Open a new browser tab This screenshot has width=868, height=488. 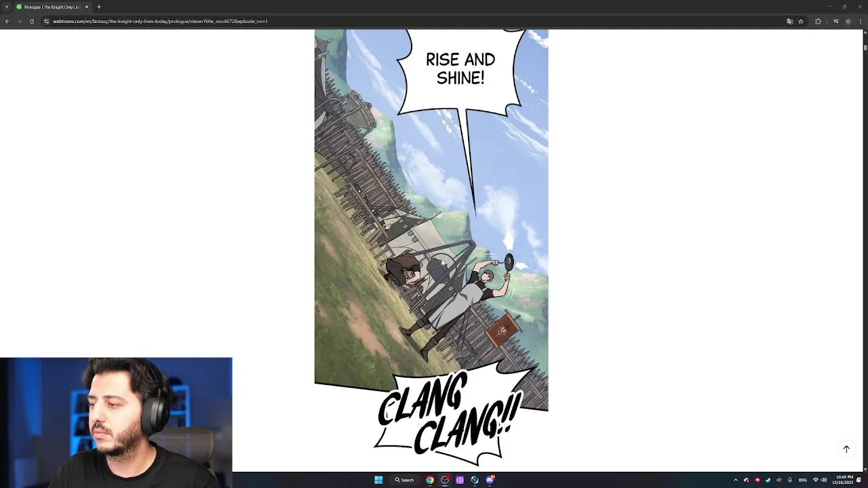pos(99,7)
